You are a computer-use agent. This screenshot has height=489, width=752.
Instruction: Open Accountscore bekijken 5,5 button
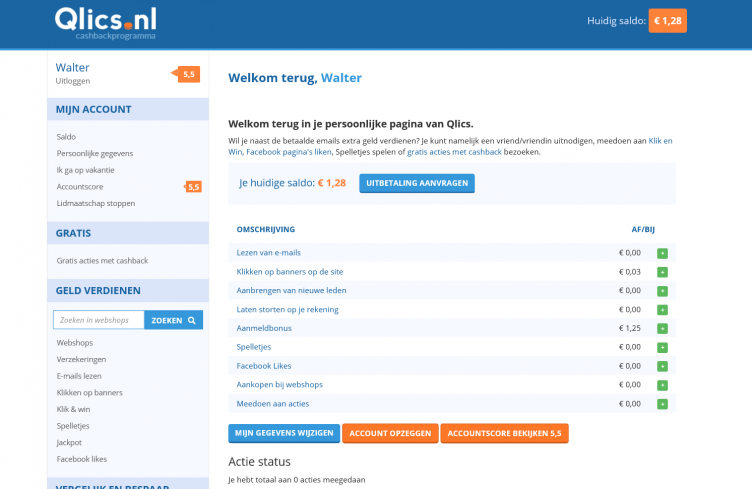point(505,433)
